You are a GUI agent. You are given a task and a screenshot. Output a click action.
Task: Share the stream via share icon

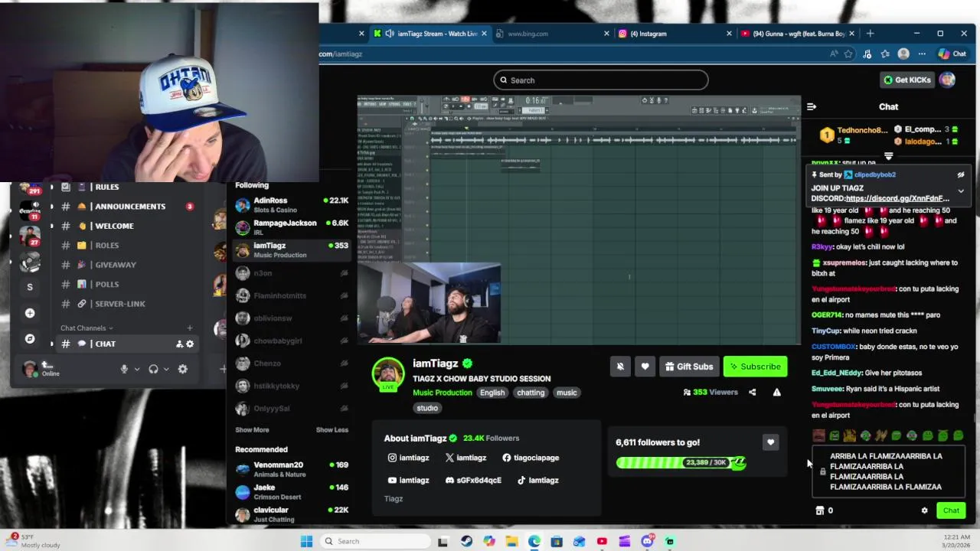tap(752, 393)
